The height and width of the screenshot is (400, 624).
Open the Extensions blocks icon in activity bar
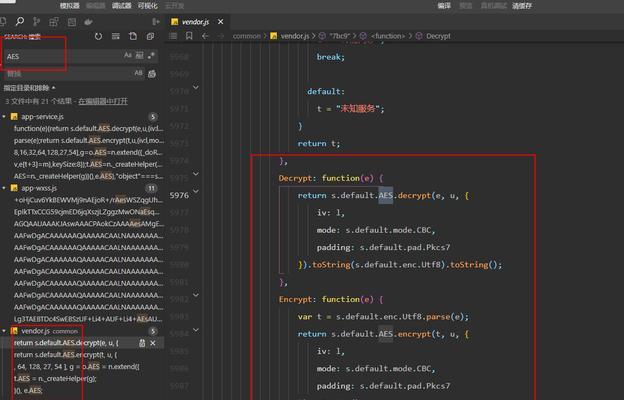pyautogui.click(x=54, y=22)
